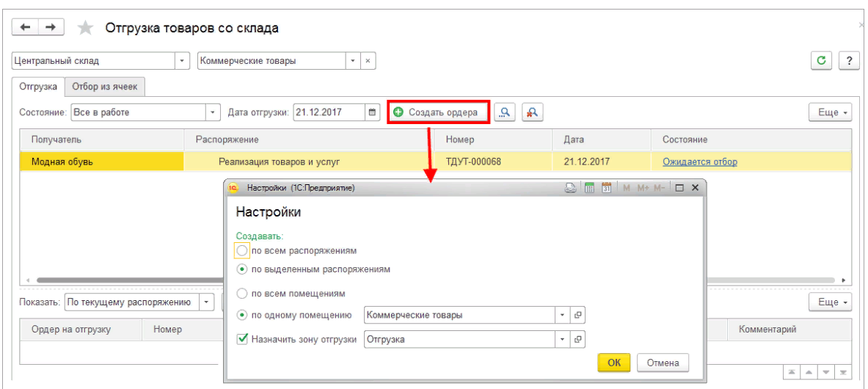The image size is (868, 389).
Task: Open the 'Состояние' filter dropdown
Action: [214, 112]
